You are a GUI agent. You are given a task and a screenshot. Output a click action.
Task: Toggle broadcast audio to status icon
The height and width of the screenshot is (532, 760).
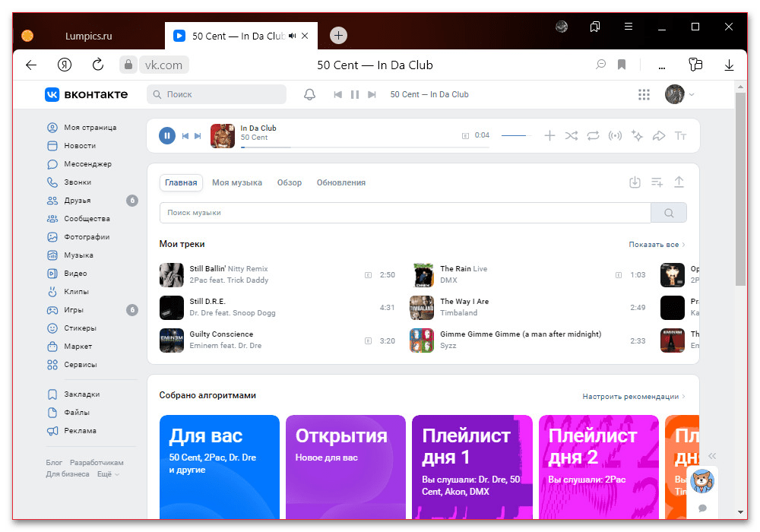tap(615, 136)
